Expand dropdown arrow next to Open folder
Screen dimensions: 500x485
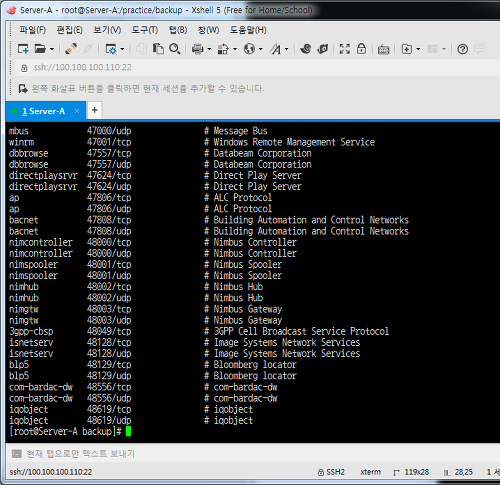[52, 49]
